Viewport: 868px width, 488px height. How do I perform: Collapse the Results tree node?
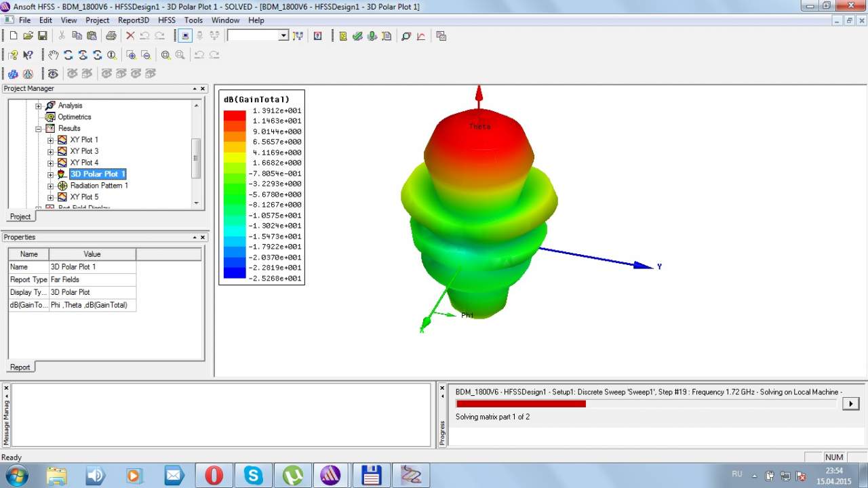pos(39,129)
